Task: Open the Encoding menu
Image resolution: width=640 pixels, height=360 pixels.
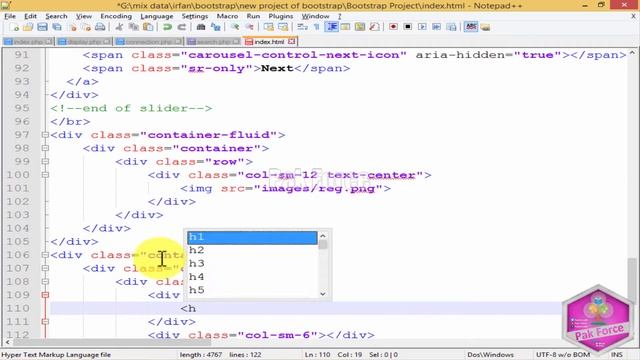Action: click(x=116, y=16)
